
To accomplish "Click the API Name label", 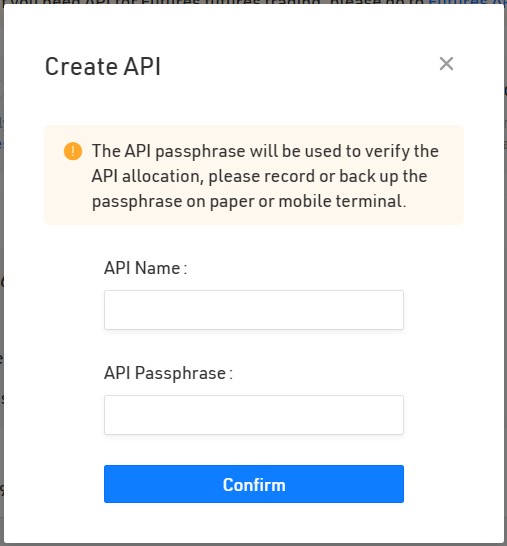I will (146, 268).
